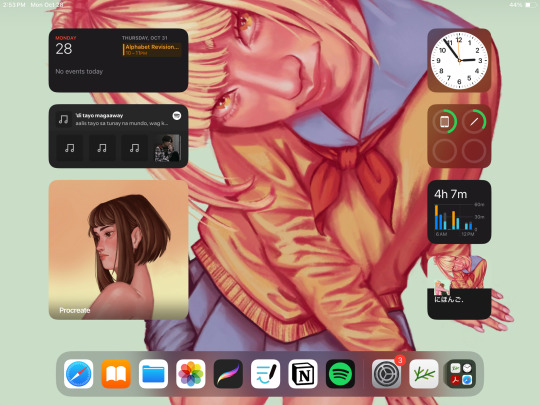Image resolution: width=540 pixels, height=405 pixels.
Task: Open the analog Clock widget
Action: [x=459, y=60]
